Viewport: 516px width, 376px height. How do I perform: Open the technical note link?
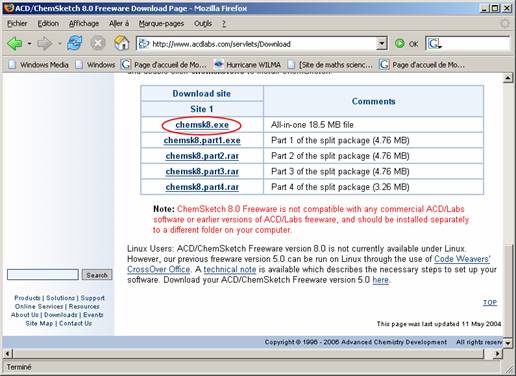tap(230, 269)
